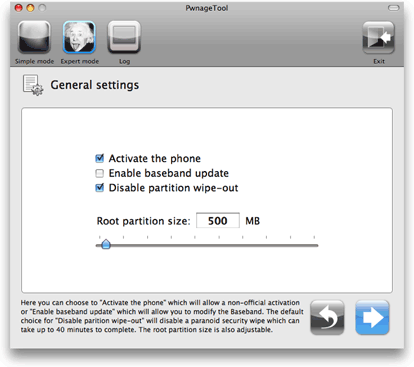Click the General settings heading
The height and width of the screenshot is (367, 414).
pyautogui.click(x=95, y=85)
